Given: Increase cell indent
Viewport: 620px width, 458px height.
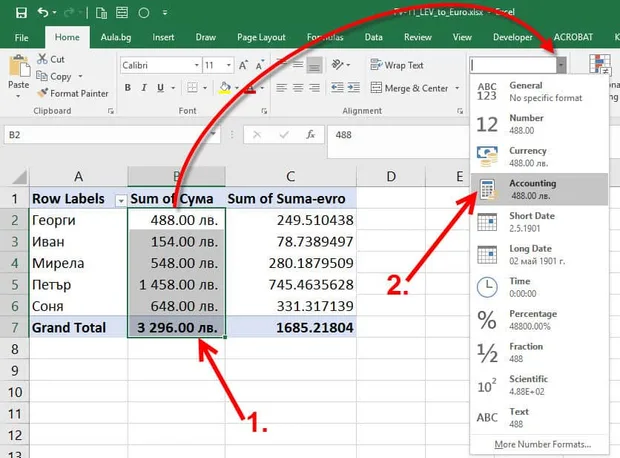Looking at the screenshot, I should pos(353,87).
